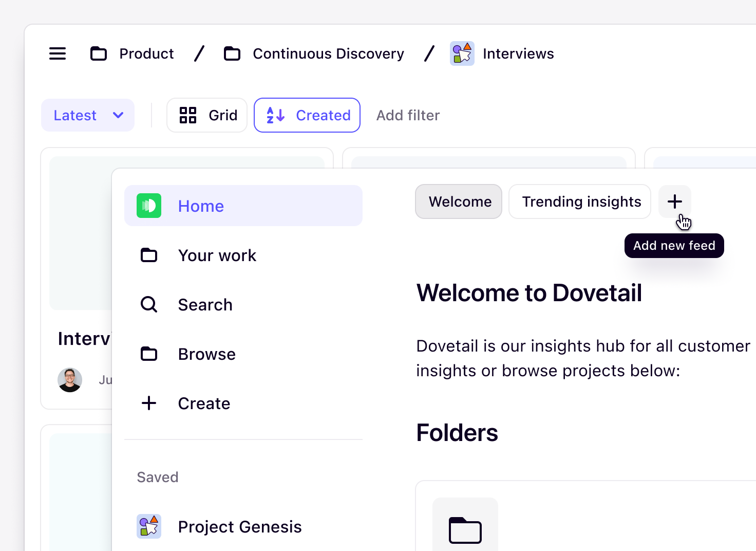Screen dimensions: 756x551
Task: Click the Interviews project icon in breadcrumb
Action: [462, 53]
